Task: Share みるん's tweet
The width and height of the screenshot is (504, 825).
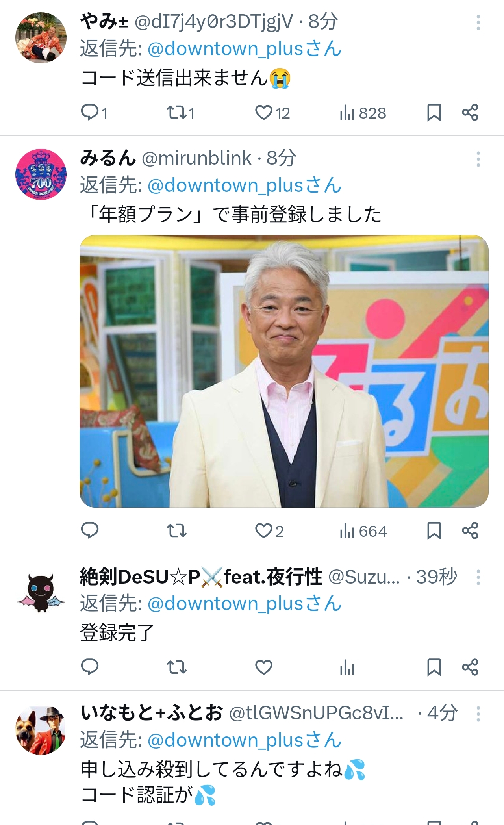Action: (470, 531)
